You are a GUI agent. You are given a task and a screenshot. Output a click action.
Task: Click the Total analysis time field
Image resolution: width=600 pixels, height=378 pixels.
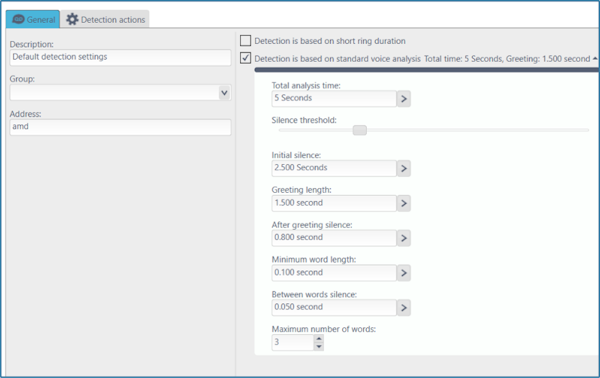pos(334,98)
